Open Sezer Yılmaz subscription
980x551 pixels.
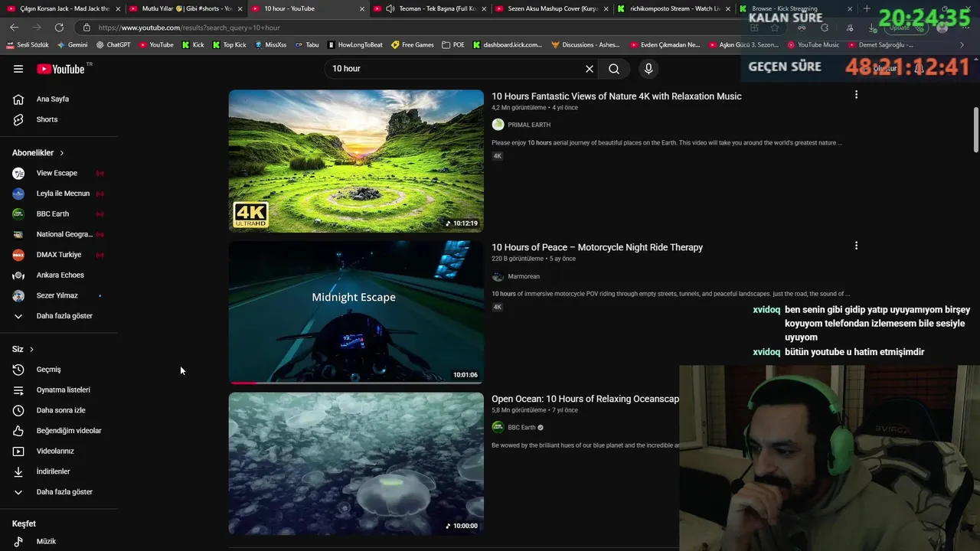(x=58, y=295)
